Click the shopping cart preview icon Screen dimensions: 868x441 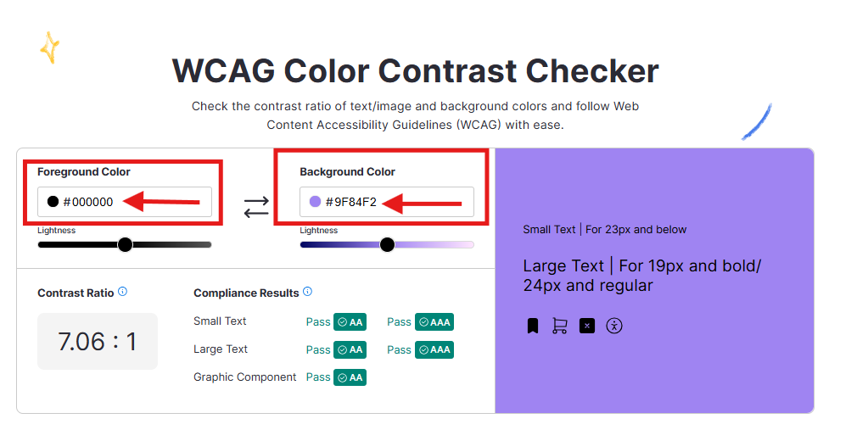pyautogui.click(x=559, y=326)
